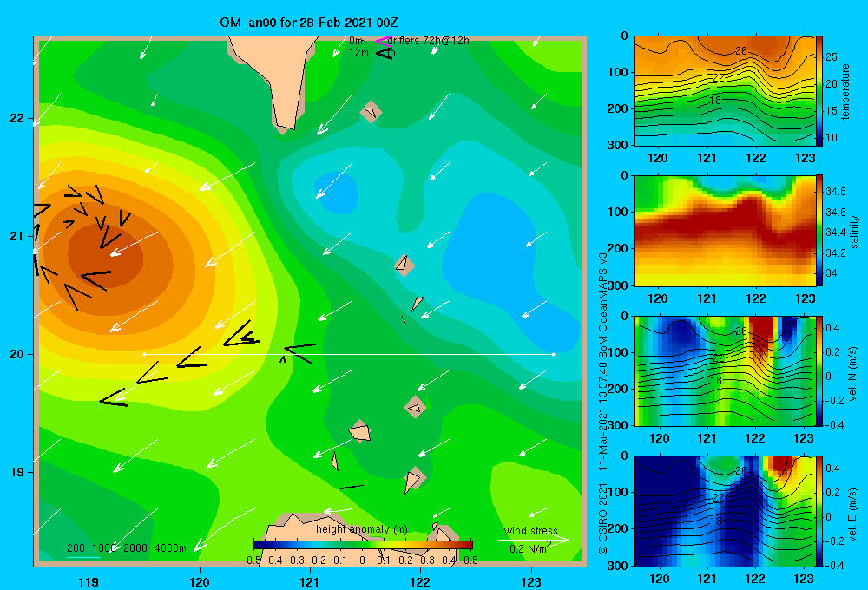Image resolution: width=868 pixels, height=590 pixels.
Task: Click the vel. E (m/s) colorbar
Action: pos(819,511)
